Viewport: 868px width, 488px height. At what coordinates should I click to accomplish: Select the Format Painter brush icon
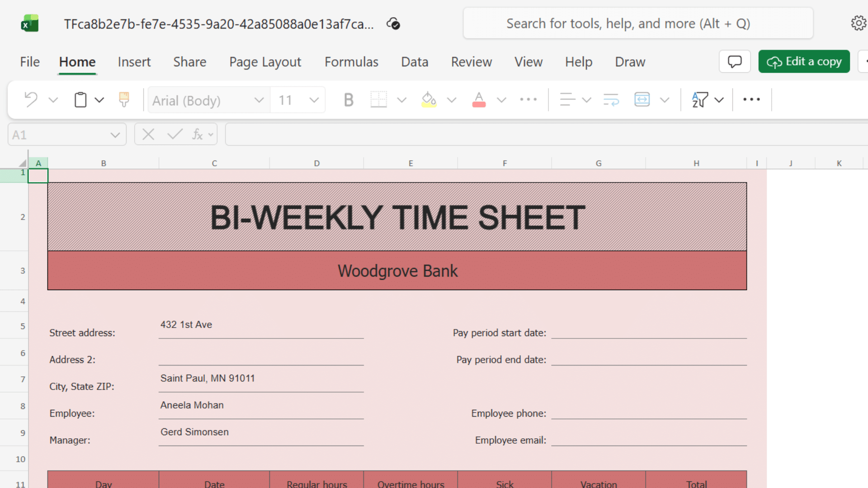[x=124, y=99]
